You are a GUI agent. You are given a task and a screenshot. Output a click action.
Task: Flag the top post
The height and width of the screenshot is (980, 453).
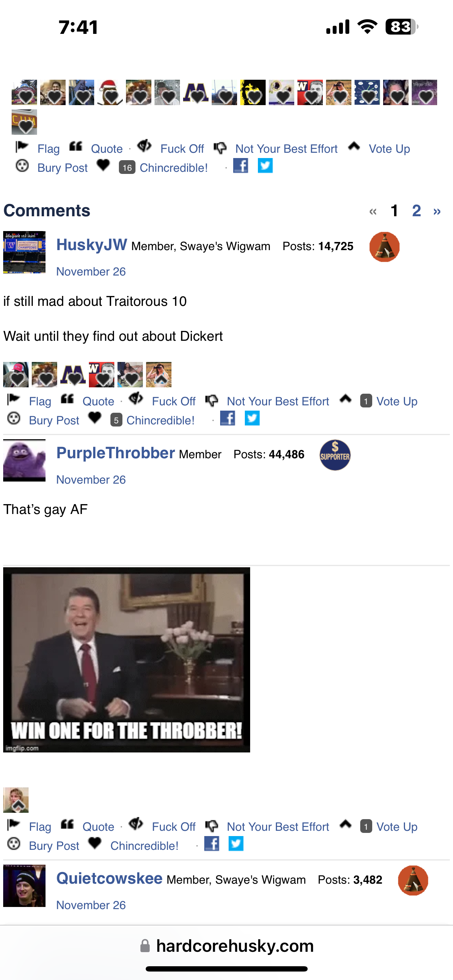48,149
